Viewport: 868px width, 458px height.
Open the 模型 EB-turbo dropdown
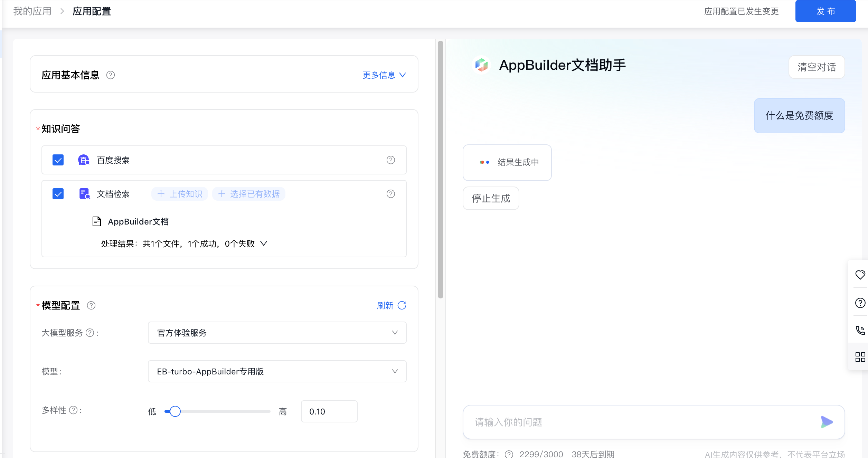tap(277, 371)
